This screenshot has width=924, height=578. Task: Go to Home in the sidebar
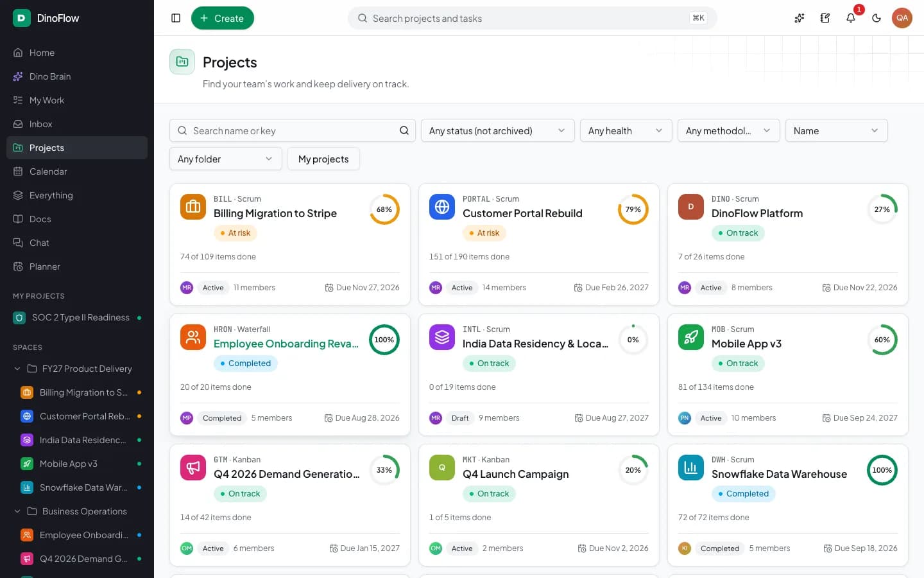[x=77, y=53]
